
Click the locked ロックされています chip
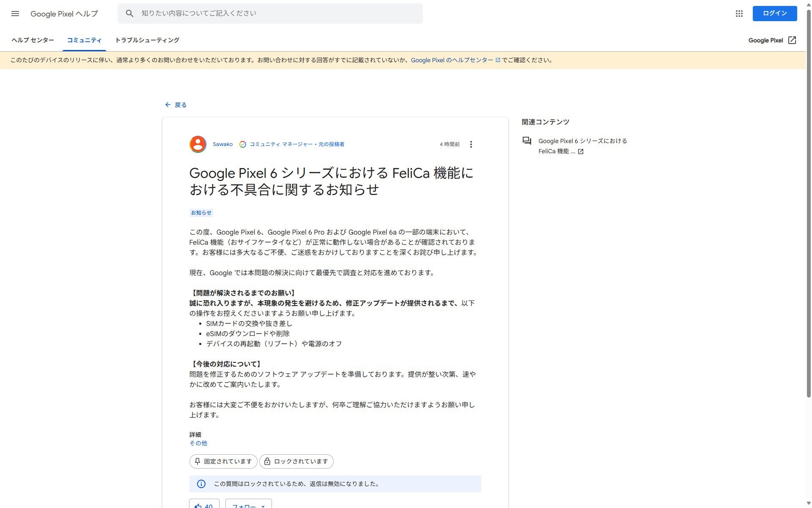tap(296, 461)
